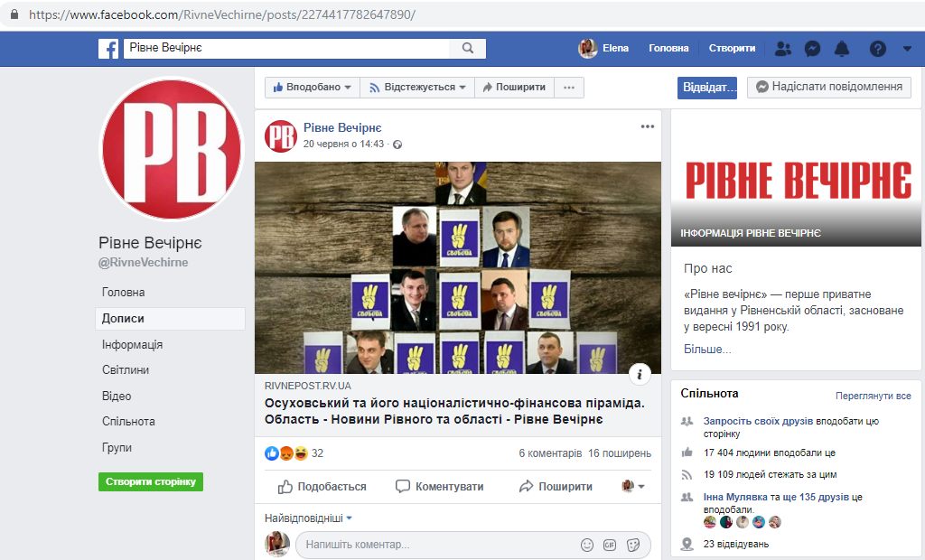Click @RivneVechirne page handle
925x560 pixels.
click(144, 263)
